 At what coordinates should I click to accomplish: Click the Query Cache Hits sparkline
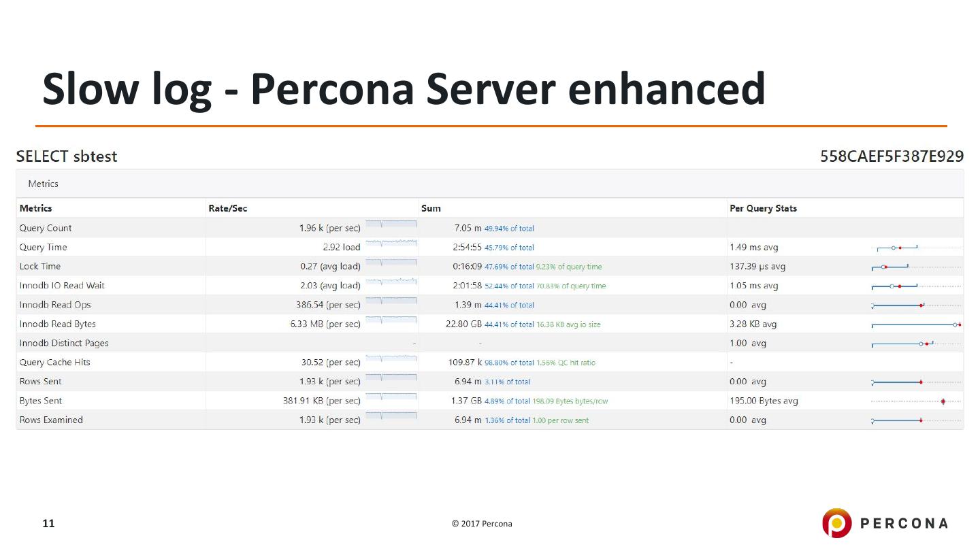[391, 358]
